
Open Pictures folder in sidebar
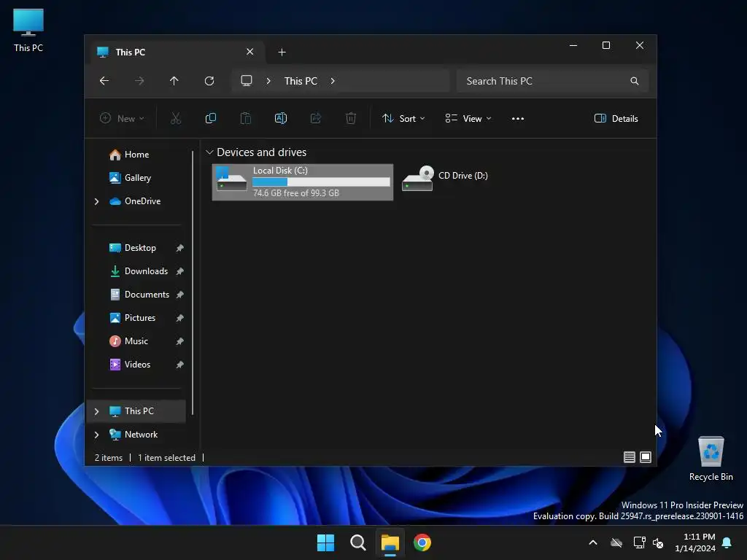point(140,318)
